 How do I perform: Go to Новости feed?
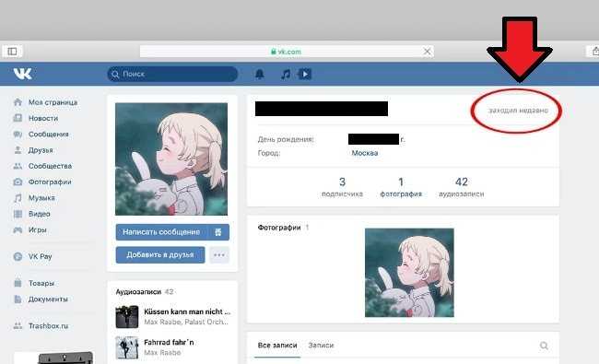[x=43, y=118]
